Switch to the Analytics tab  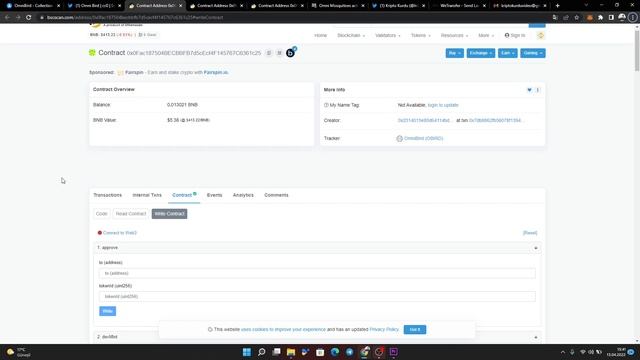pyautogui.click(x=243, y=195)
